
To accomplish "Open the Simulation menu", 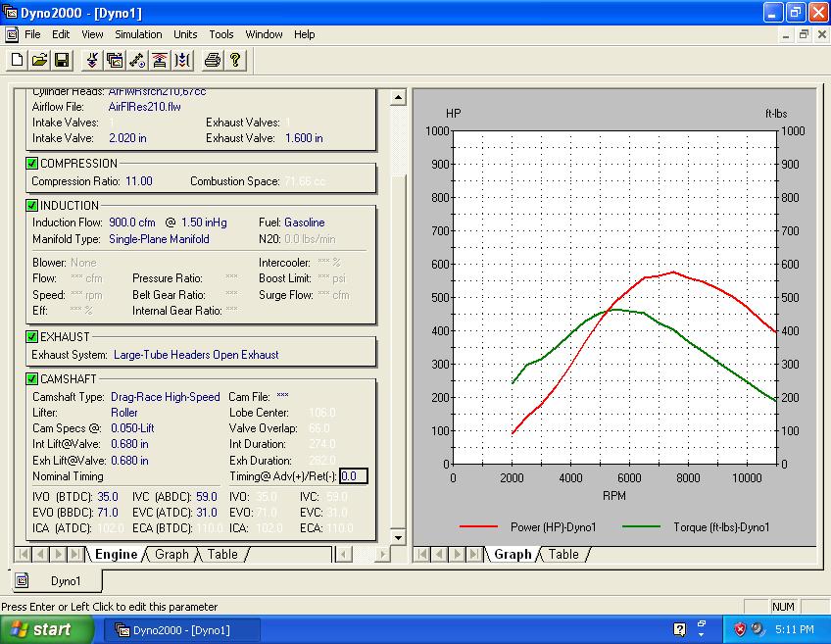I will (x=138, y=34).
